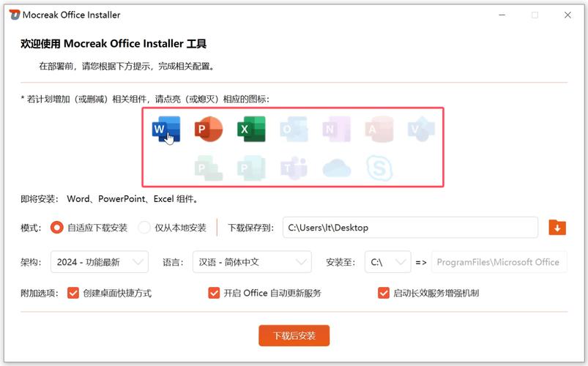Uncheck 创建桌面快捷方式 checkbox
The image size is (588, 366).
coord(73,293)
